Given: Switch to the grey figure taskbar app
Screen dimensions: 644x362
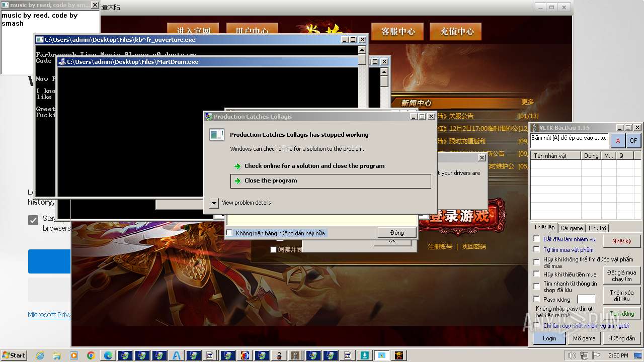Looking at the screenshot, I should (296, 355).
